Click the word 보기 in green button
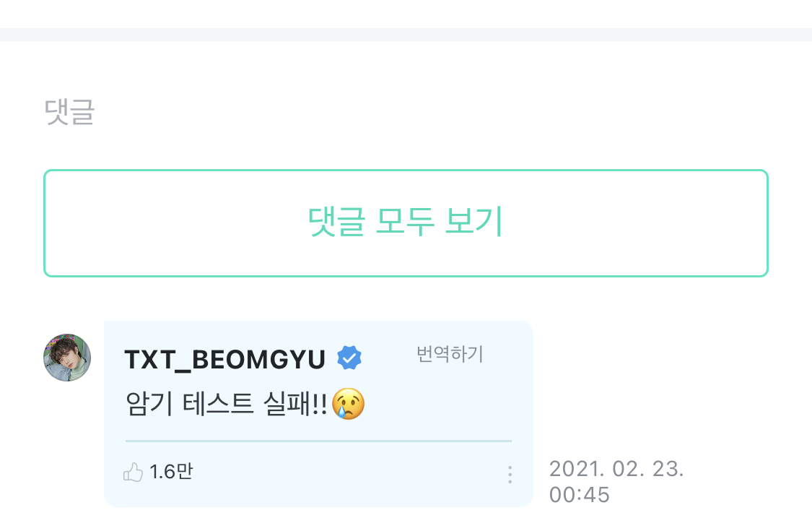Screen dimensions: 812x531 click(473, 221)
